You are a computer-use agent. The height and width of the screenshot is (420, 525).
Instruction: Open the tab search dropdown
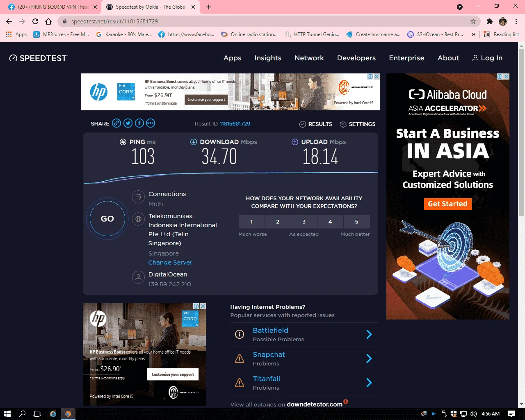point(460,7)
